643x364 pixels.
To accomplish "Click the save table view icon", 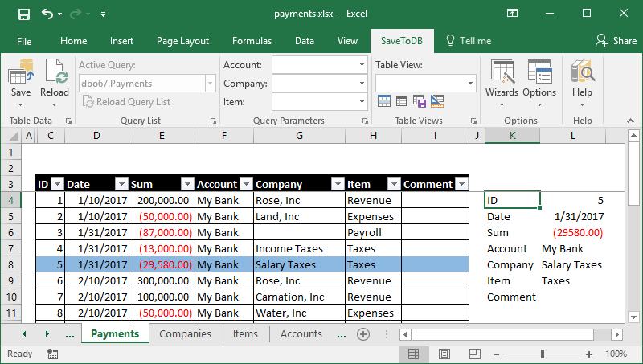I will [419, 101].
